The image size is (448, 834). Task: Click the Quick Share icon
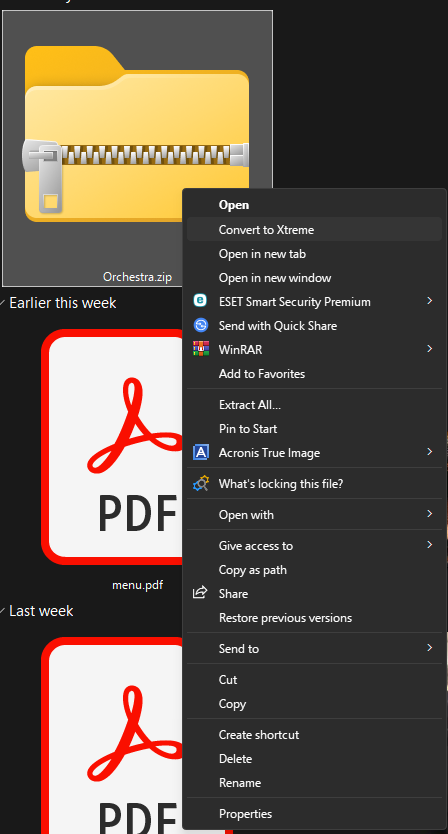(200, 325)
